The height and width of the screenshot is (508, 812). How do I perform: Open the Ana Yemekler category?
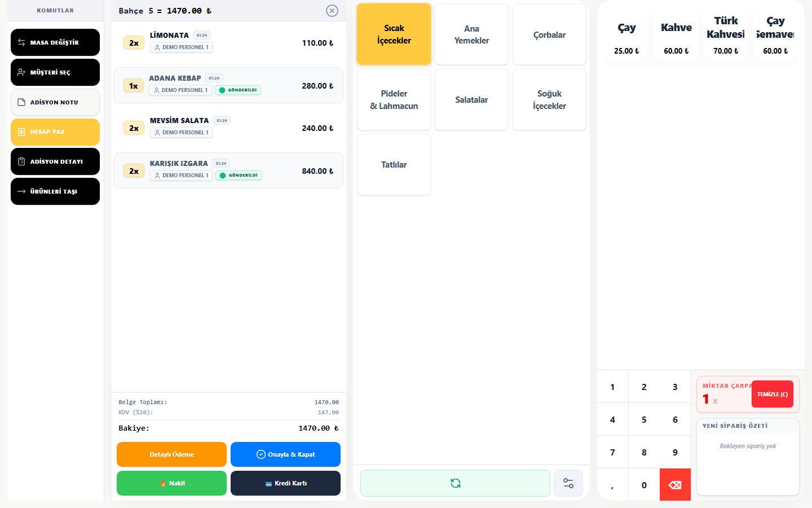[471, 34]
